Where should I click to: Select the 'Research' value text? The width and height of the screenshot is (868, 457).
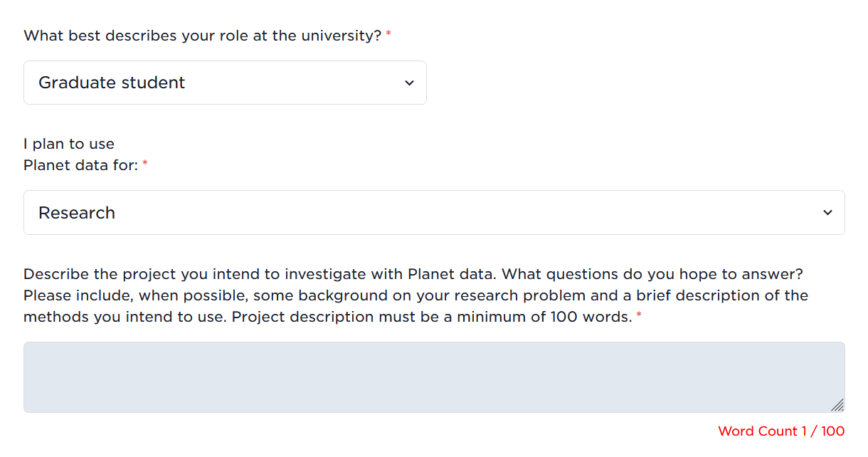tap(77, 213)
